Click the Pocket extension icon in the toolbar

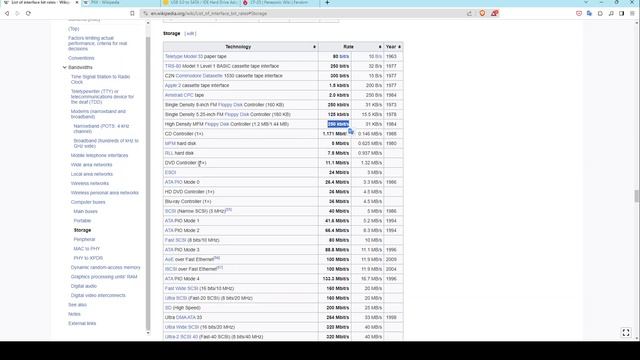coord(579,13)
